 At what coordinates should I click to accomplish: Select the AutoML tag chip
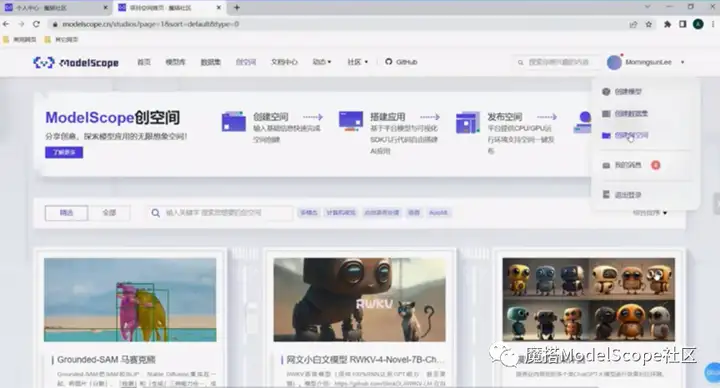[x=438, y=213]
